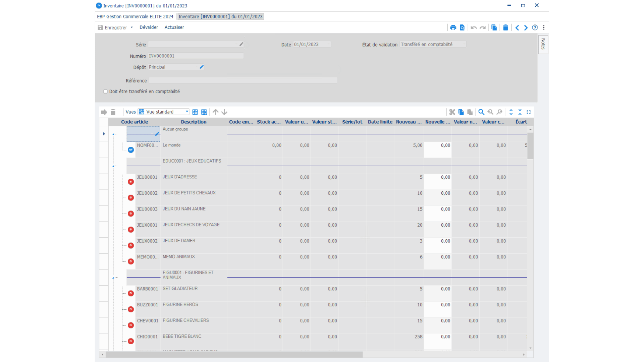Viewport: 644px width, 362px height.
Task: Open the Notes side tab
Action: tap(543, 44)
